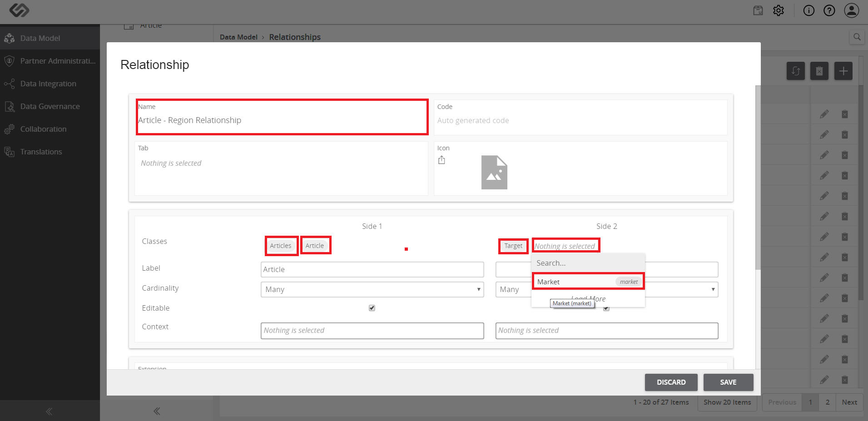Open Side 1 Cardinality Many dropdown
Viewport: 868px width, 421px height.
[372, 289]
